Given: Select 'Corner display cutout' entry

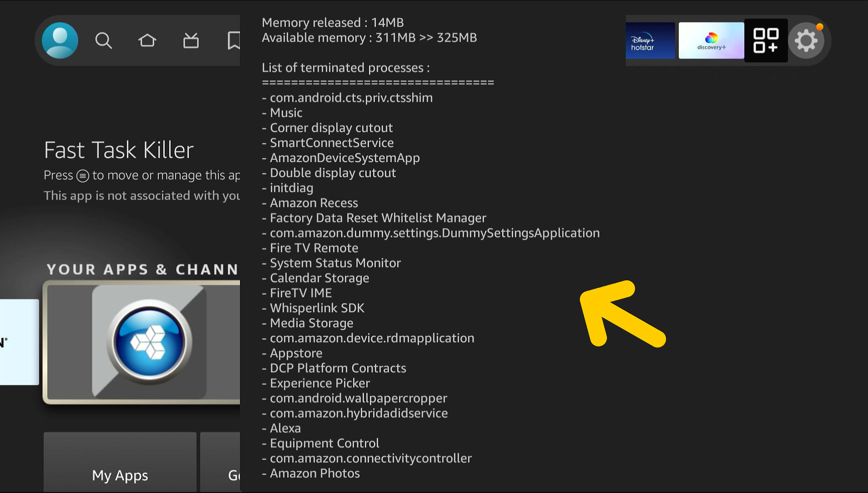Looking at the screenshot, I should point(327,128).
